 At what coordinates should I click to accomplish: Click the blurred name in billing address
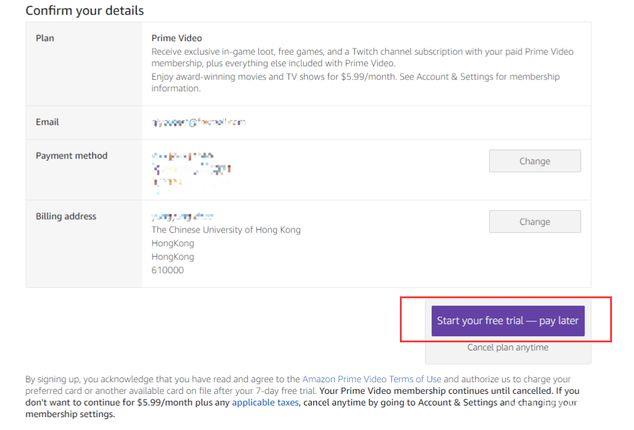coord(183,216)
